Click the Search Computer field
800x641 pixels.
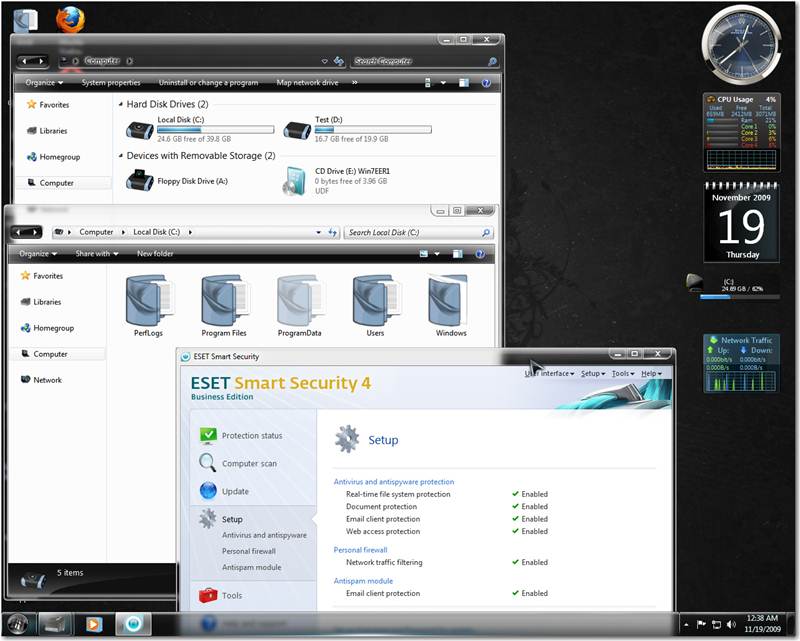tap(424, 61)
